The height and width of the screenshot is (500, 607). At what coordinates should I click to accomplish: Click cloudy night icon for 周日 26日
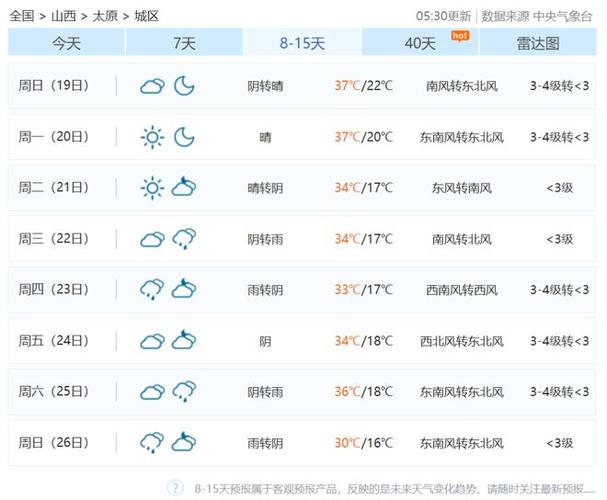(x=184, y=442)
